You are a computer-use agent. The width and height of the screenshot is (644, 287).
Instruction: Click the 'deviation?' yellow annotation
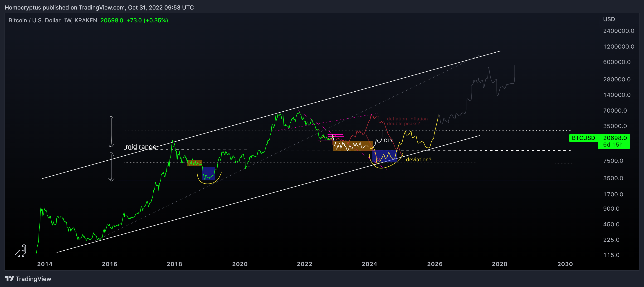[419, 160]
